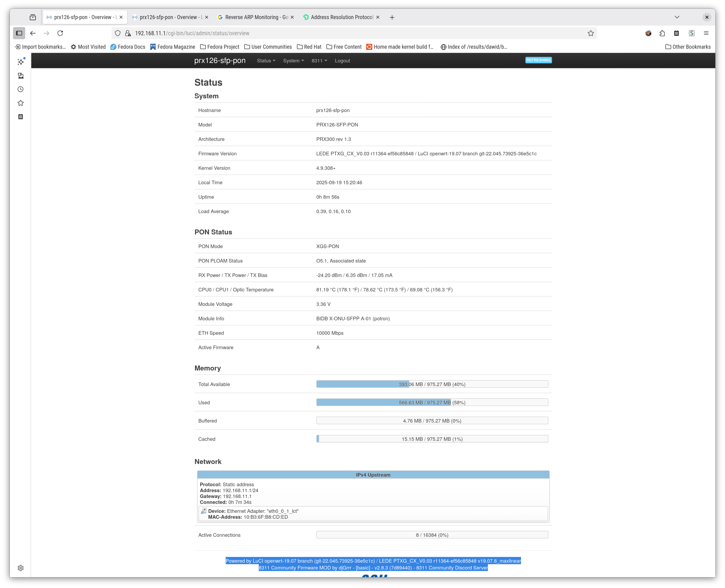Click the Used memory progress bar

pos(432,402)
